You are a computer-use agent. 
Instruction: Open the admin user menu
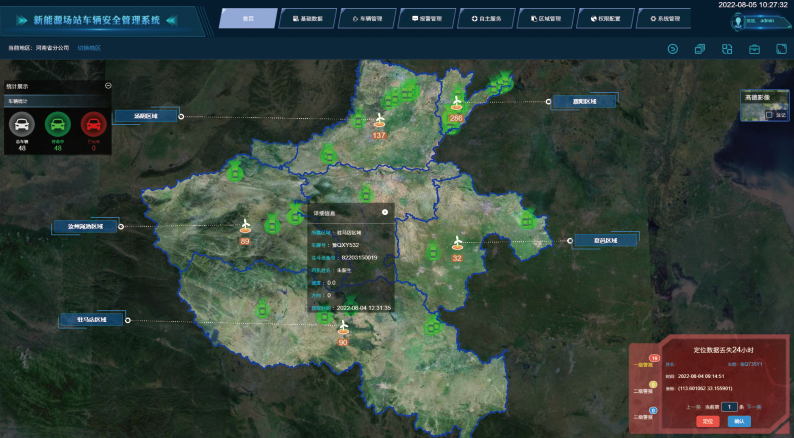click(x=766, y=20)
